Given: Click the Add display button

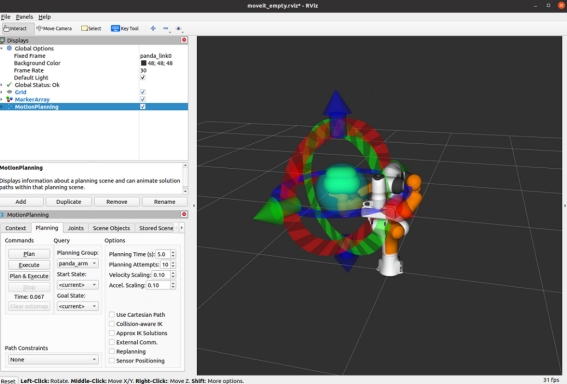Looking at the screenshot, I should coord(21,201).
